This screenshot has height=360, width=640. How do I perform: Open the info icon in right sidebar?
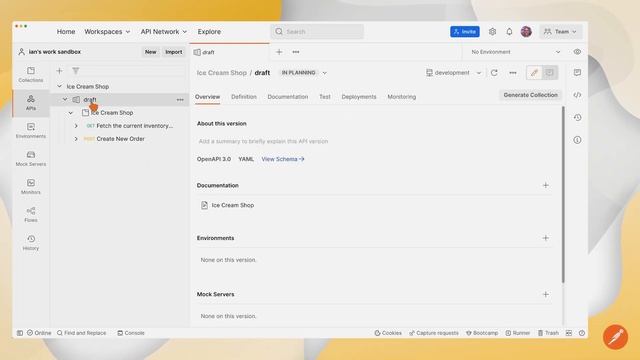577,140
